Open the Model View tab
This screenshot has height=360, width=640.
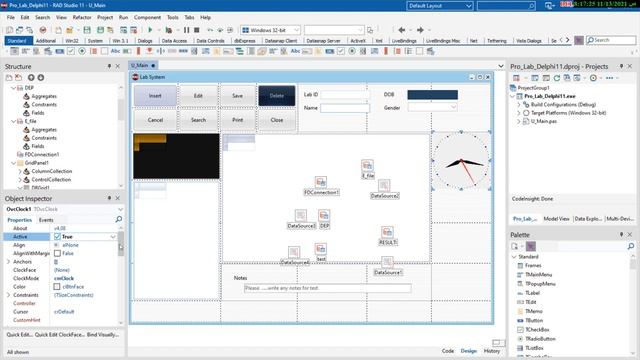pyautogui.click(x=556, y=219)
